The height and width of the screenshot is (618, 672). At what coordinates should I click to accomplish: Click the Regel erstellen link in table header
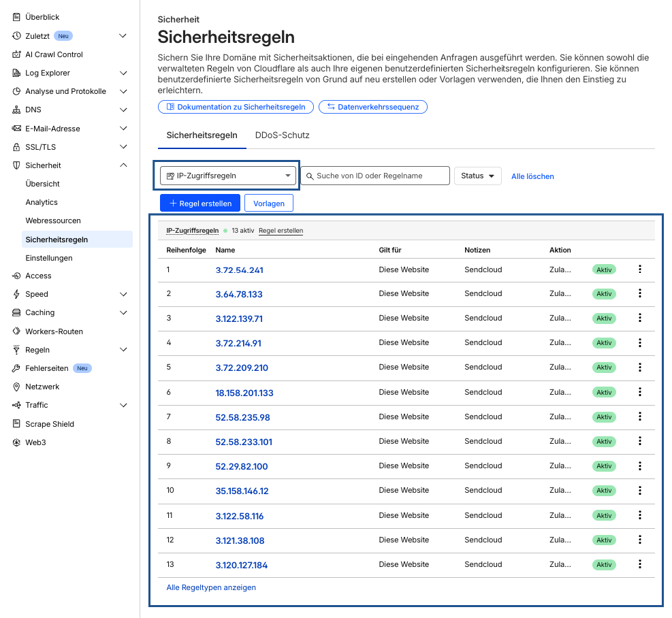pyautogui.click(x=281, y=231)
